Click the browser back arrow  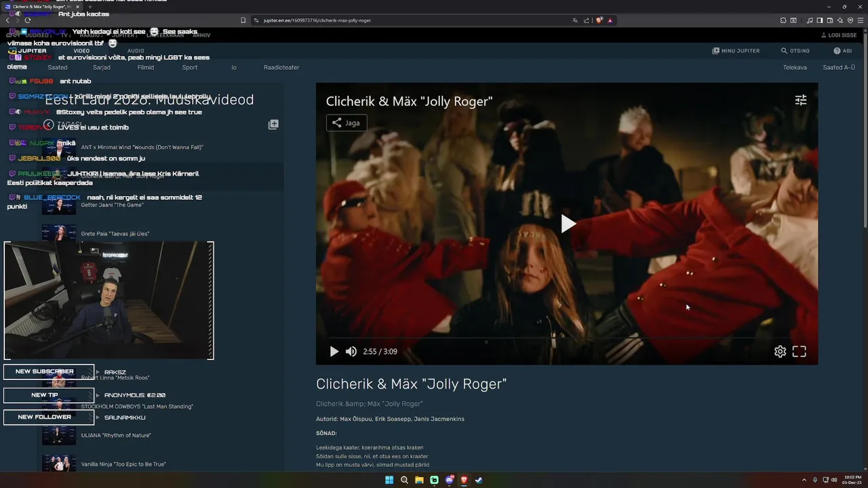tap(7, 20)
